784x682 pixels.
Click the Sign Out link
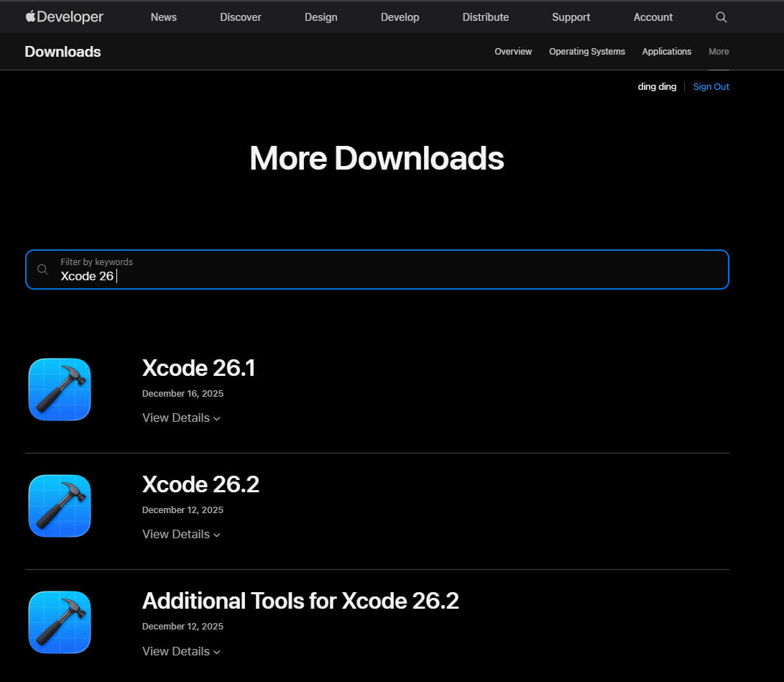[711, 86]
